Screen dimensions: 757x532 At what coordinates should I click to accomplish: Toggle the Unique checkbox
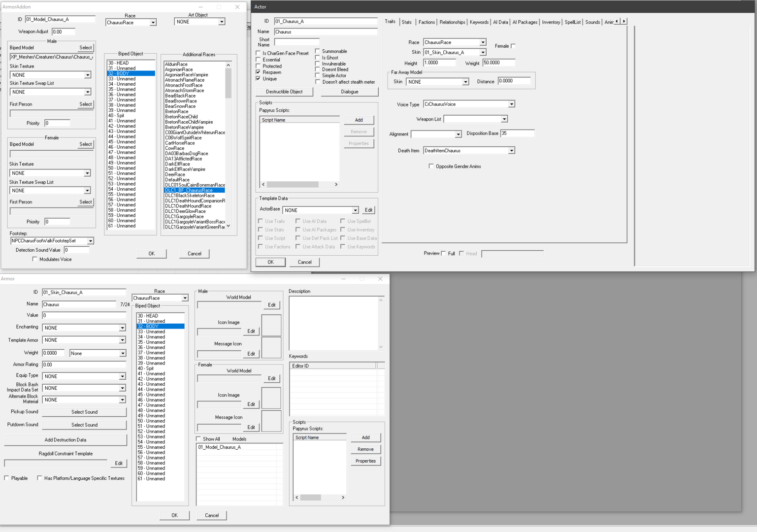click(x=258, y=79)
